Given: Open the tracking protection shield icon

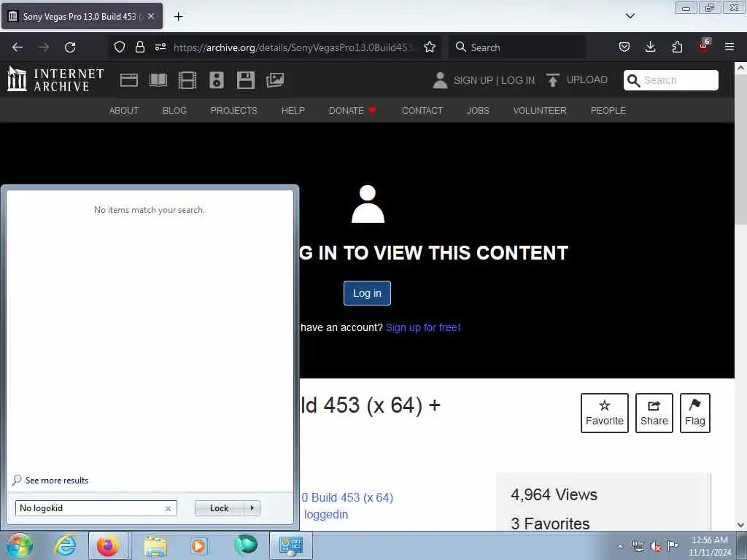Looking at the screenshot, I should [x=120, y=47].
